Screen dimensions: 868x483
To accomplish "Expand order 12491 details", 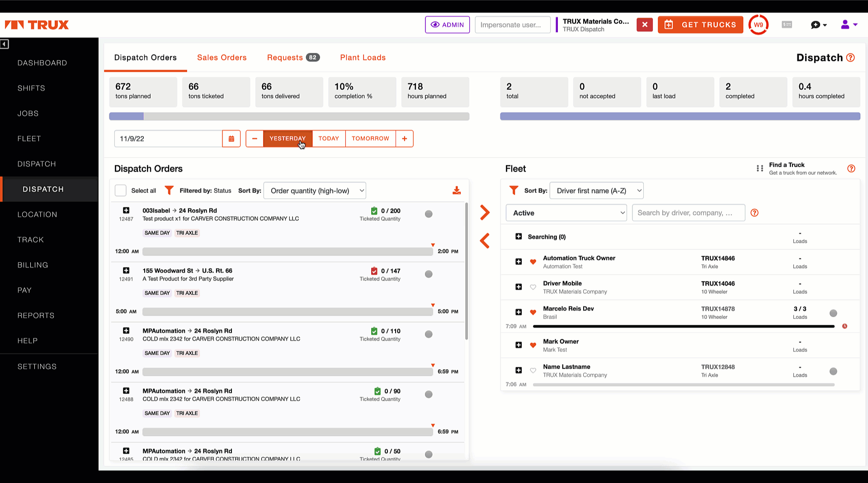I will click(126, 271).
